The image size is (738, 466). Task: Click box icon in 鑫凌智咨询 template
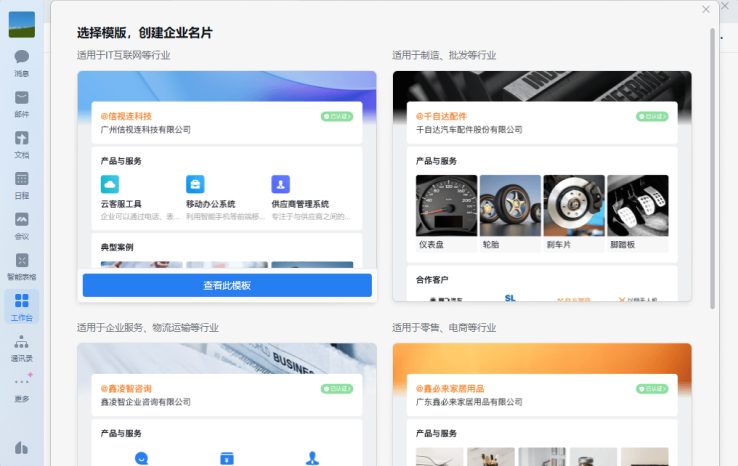point(227,458)
